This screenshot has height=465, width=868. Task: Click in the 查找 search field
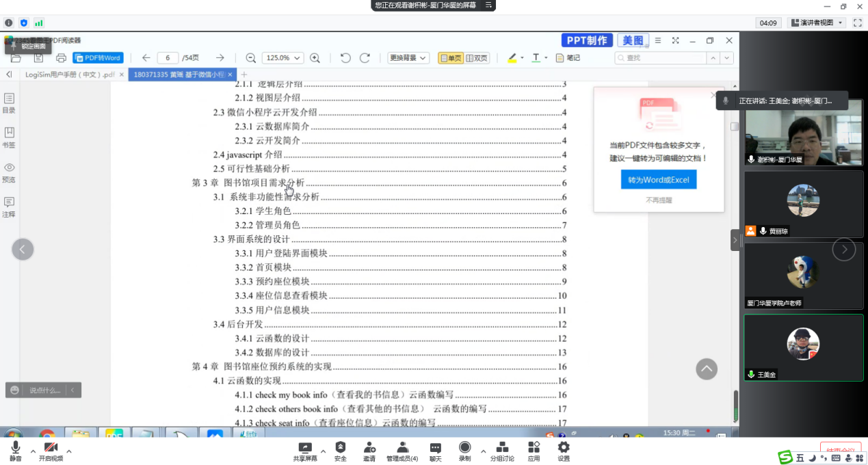pos(666,58)
